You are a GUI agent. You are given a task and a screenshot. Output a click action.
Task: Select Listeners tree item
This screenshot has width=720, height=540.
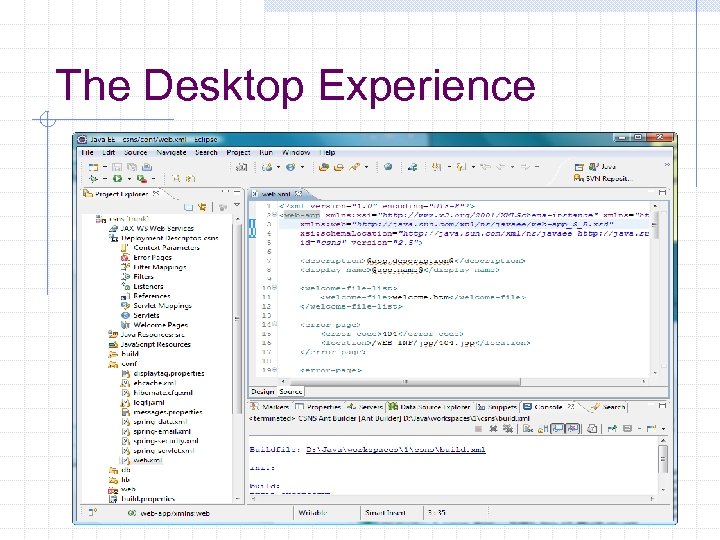tap(142, 287)
